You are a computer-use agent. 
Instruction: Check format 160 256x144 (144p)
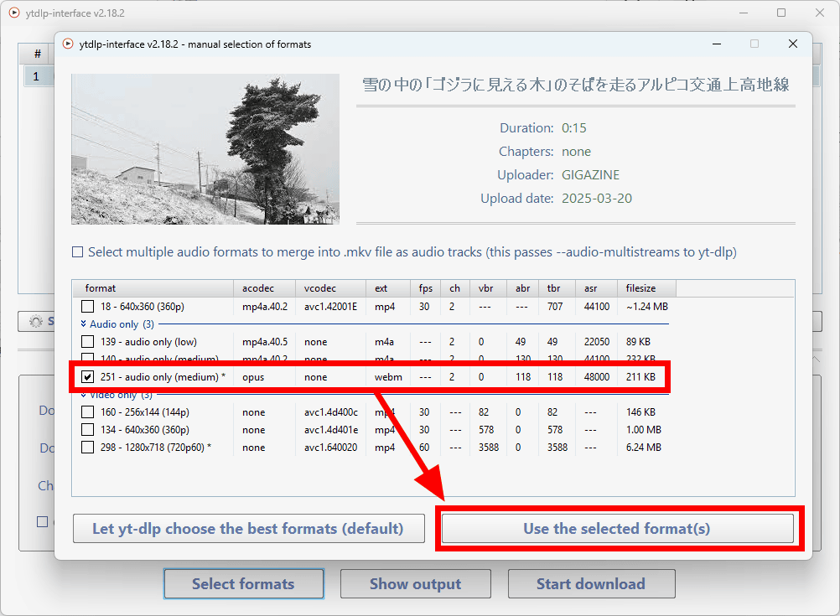tap(88, 412)
